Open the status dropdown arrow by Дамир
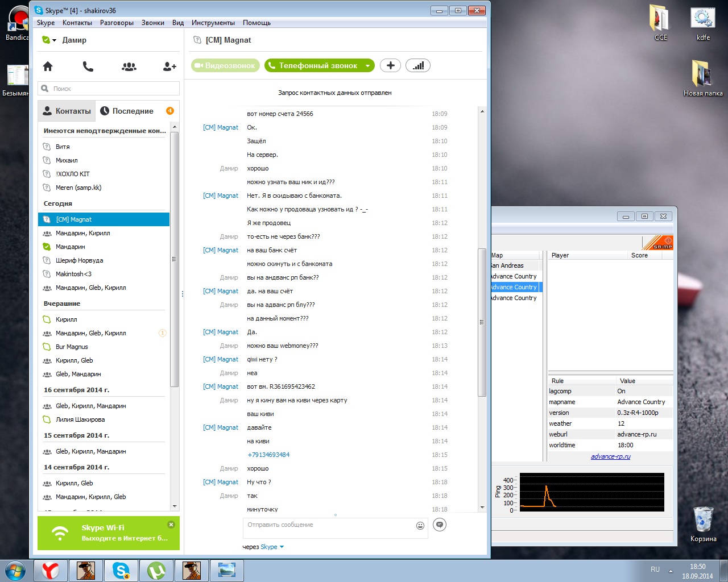The image size is (728, 582). click(55, 40)
